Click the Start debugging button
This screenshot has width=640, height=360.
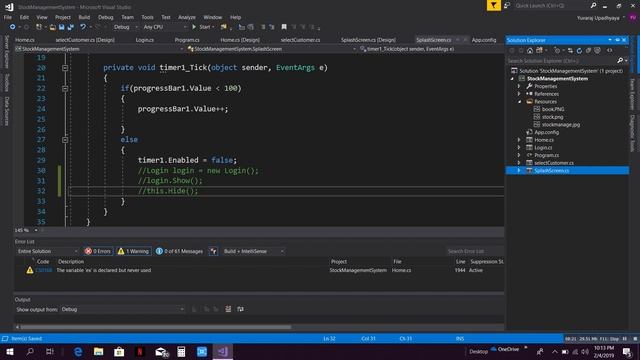pyautogui.click(x=203, y=27)
